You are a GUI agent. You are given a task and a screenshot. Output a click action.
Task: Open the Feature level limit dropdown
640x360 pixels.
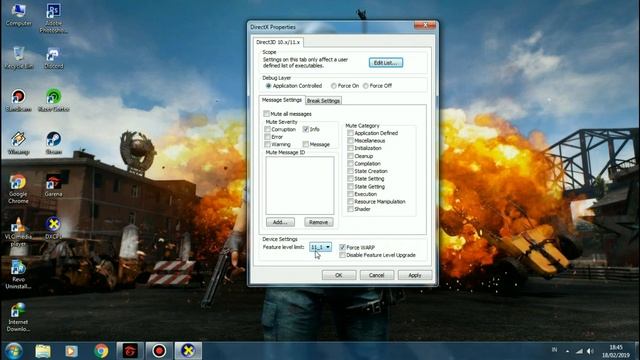point(320,247)
